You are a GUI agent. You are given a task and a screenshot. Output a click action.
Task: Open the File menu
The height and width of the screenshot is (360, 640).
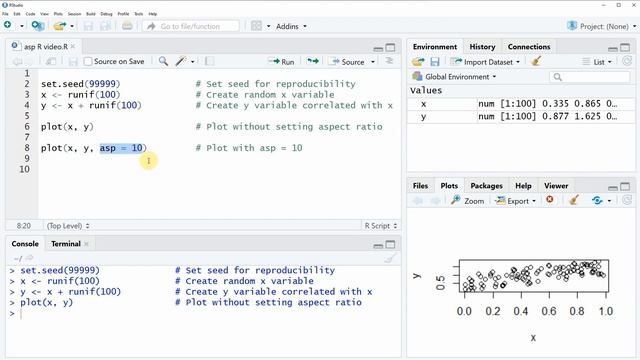[5, 14]
